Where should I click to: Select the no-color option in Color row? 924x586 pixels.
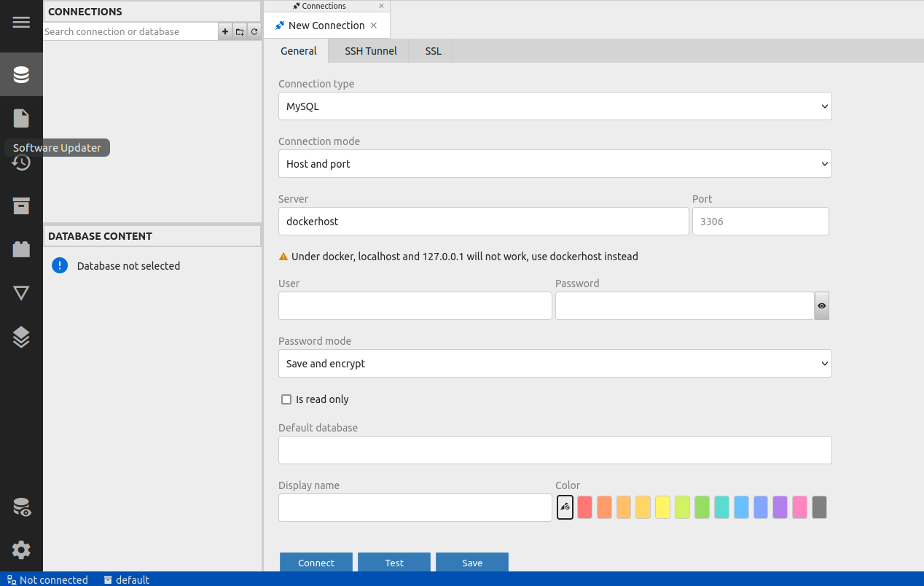(565, 507)
